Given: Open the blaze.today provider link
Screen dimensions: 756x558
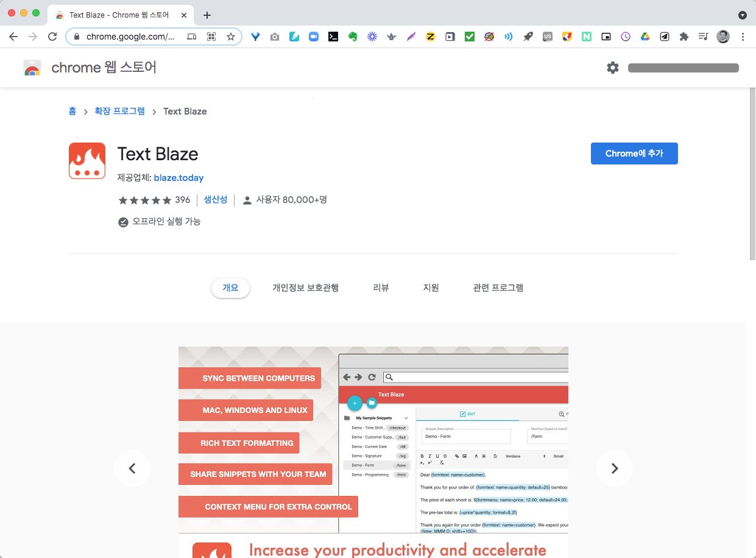Looking at the screenshot, I should pyautogui.click(x=178, y=178).
